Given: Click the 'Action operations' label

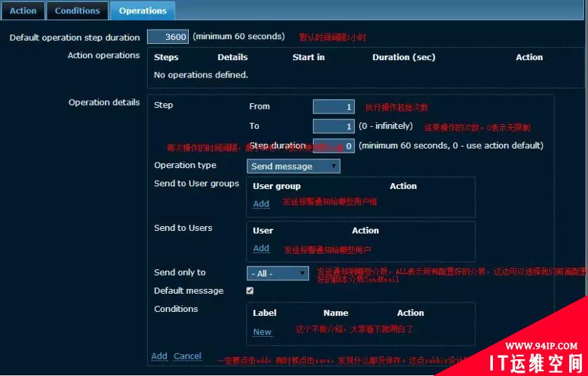Looking at the screenshot, I should coord(103,55).
